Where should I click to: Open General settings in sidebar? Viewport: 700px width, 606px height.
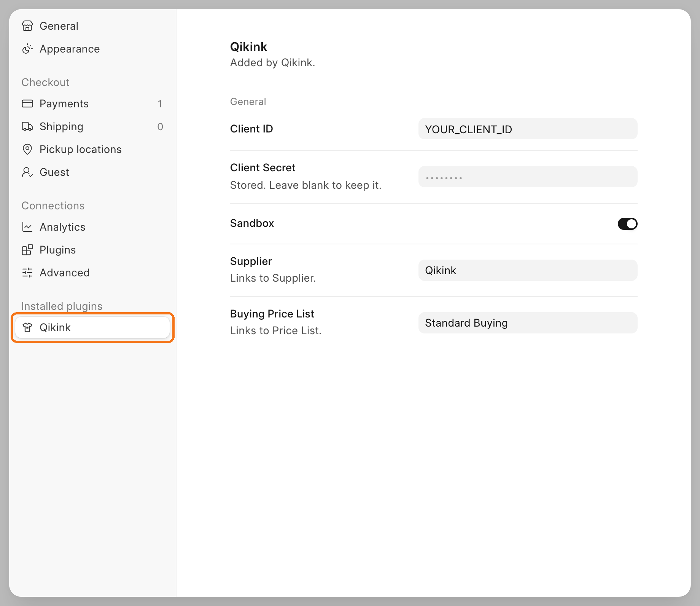click(x=92, y=26)
